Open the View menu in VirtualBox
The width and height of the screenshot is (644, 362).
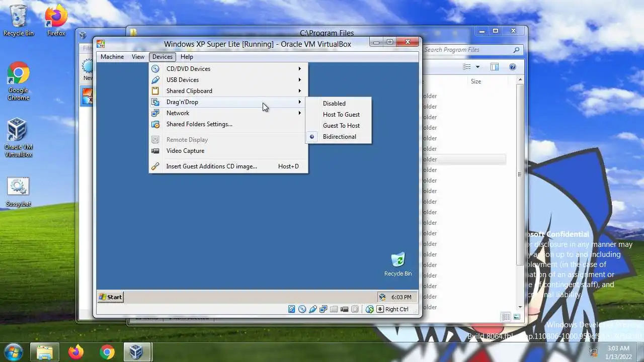(x=138, y=57)
